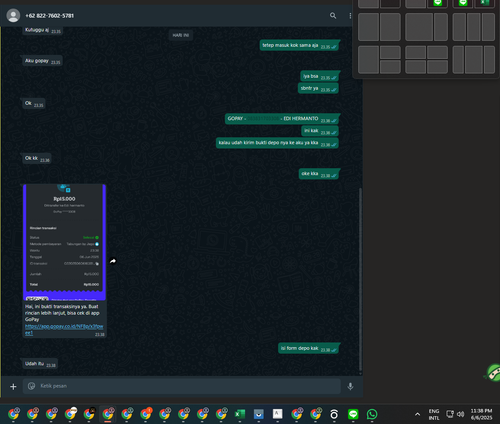Snap to left half of the even two-column layout
Image resolution: width=500 pixels, height=424 pixels.
click(x=368, y=27)
